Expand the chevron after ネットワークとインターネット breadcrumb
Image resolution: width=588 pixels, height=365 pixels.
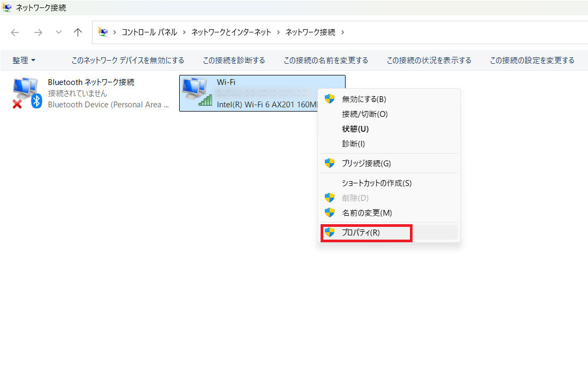(279, 32)
